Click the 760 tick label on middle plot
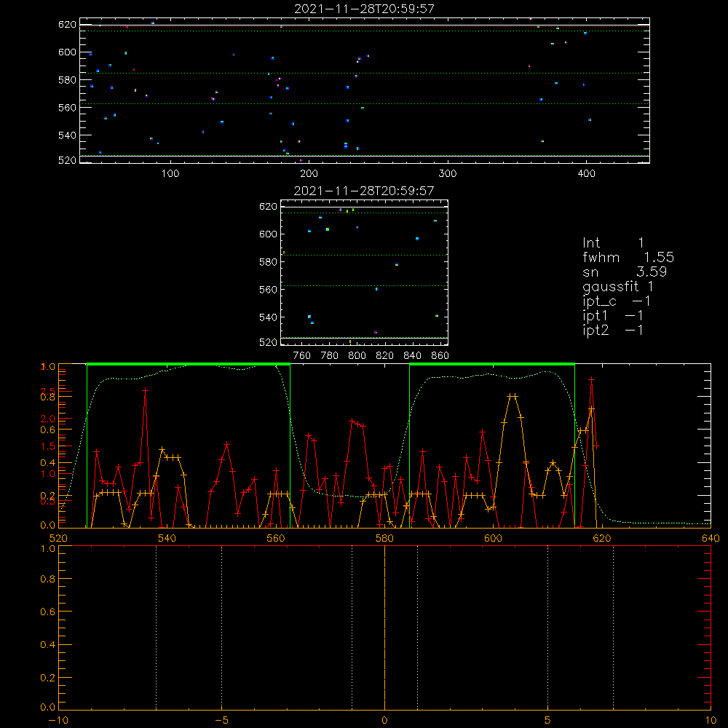Image resolution: width=728 pixels, height=728 pixels. pyautogui.click(x=302, y=356)
